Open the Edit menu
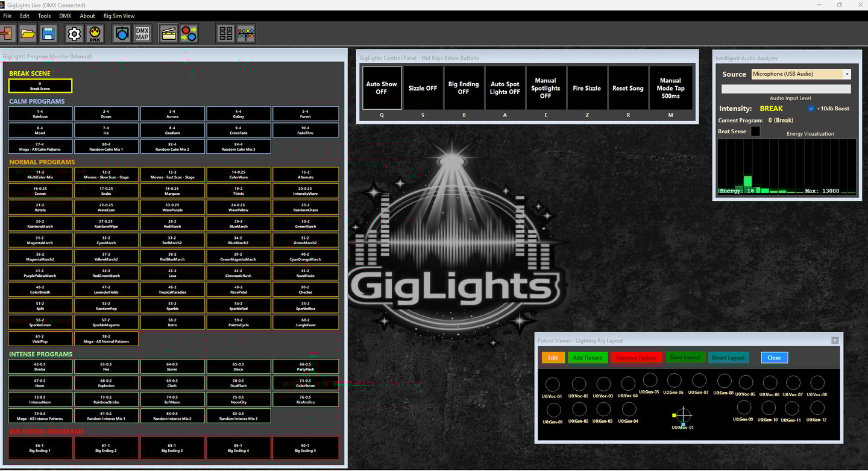 25,16
